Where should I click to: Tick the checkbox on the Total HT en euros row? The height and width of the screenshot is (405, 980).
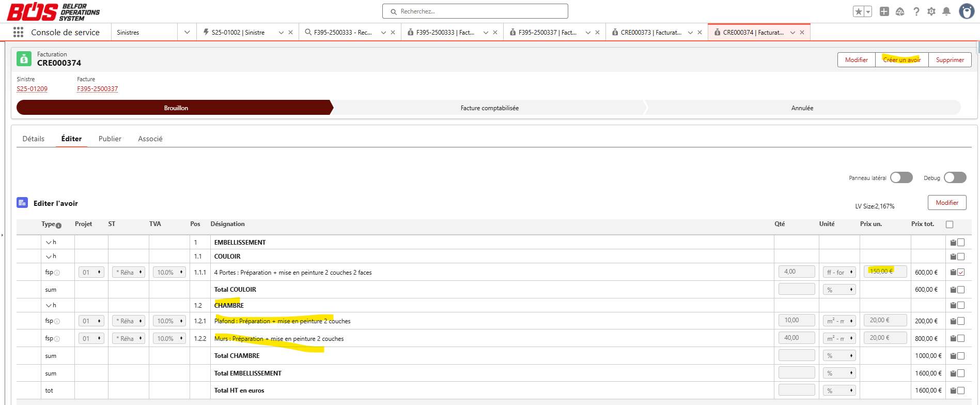tap(961, 391)
